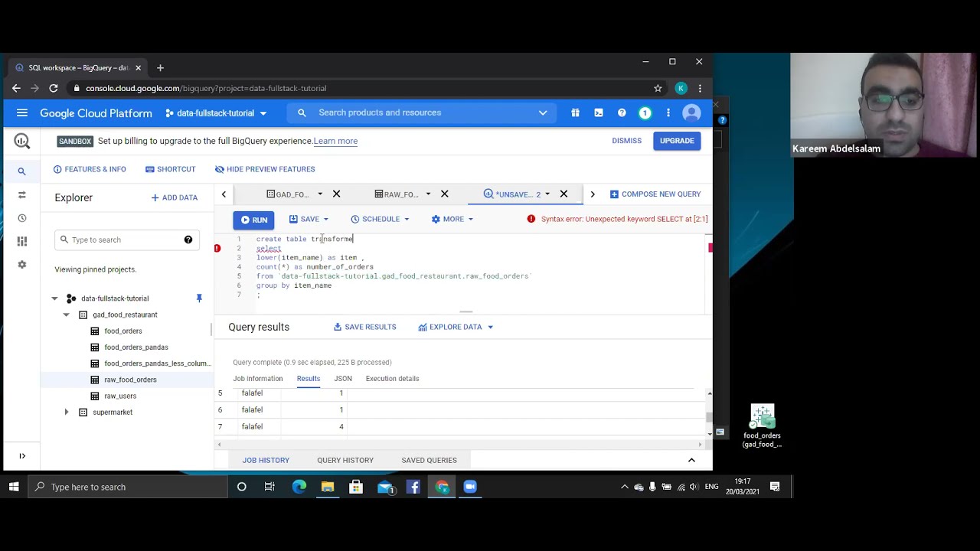
Task: Dismiss the sandbox banner
Action: [626, 141]
